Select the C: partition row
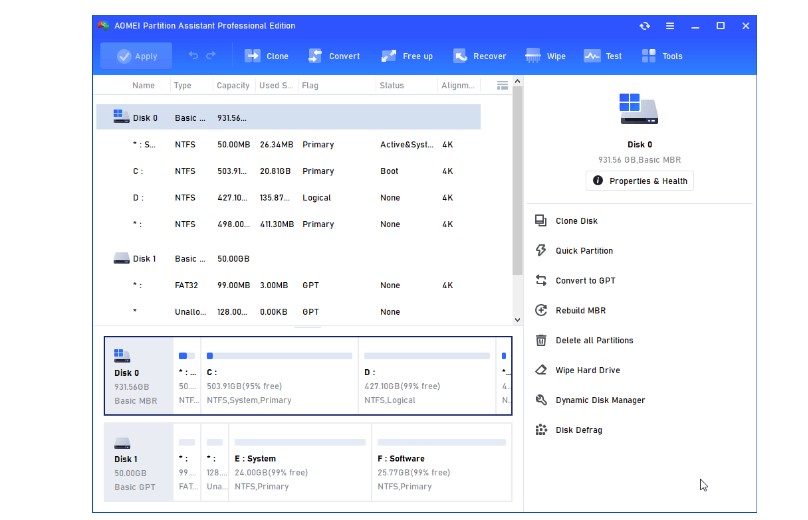The height and width of the screenshot is (520, 808). pos(289,171)
